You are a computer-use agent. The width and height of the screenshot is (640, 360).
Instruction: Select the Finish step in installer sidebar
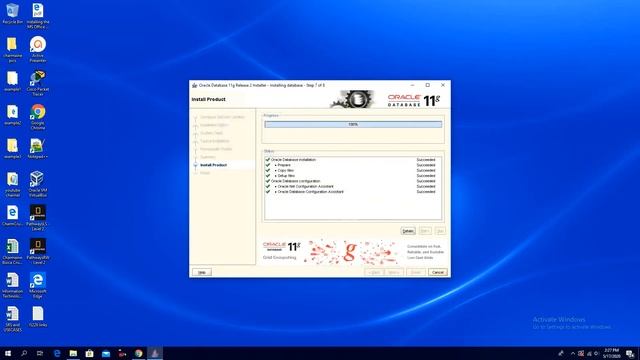click(x=204, y=173)
